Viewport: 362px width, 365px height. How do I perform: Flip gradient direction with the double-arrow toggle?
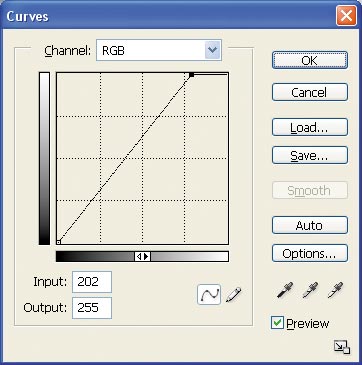[143, 256]
